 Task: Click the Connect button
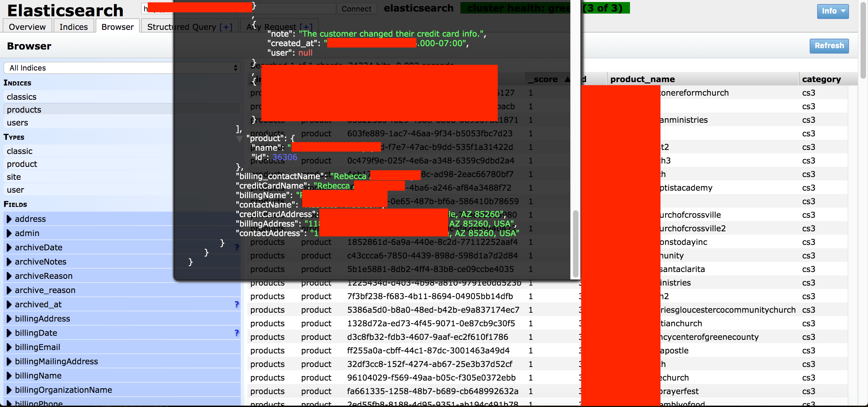pyautogui.click(x=356, y=9)
